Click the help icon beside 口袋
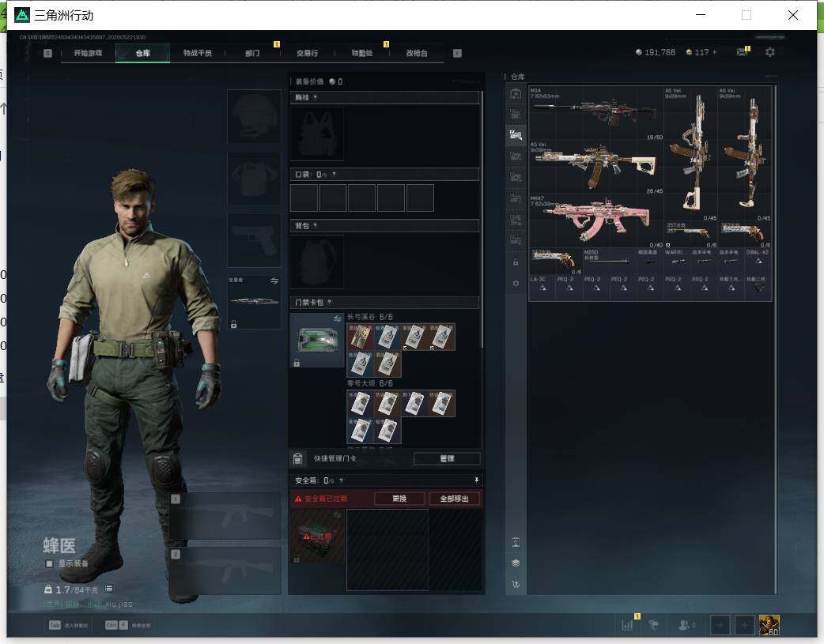This screenshot has width=824, height=644. tap(334, 175)
